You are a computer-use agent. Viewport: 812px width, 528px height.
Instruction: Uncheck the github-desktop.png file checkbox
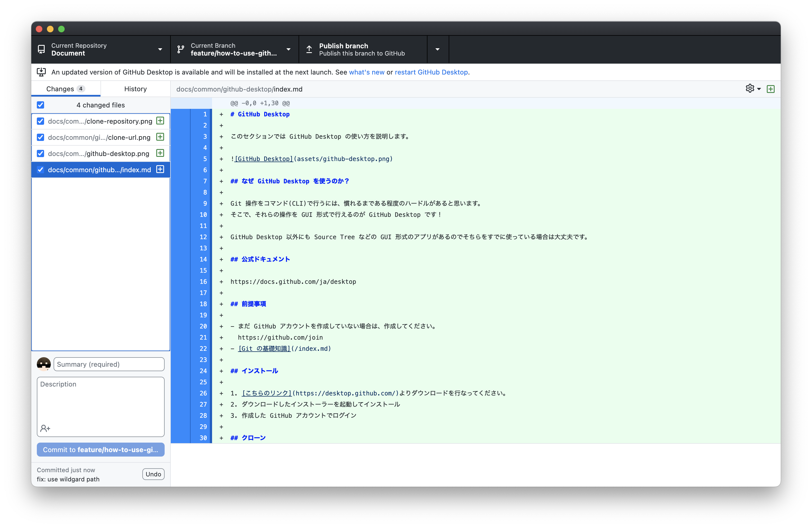pyautogui.click(x=41, y=153)
